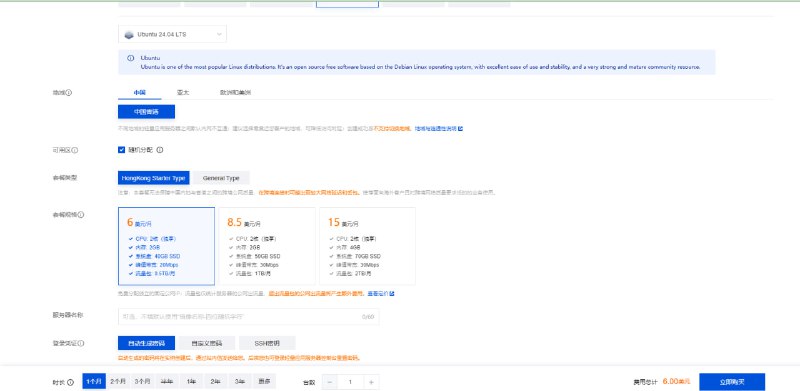Select the 3年 duration
The width and height of the screenshot is (800, 391).
tap(240, 381)
